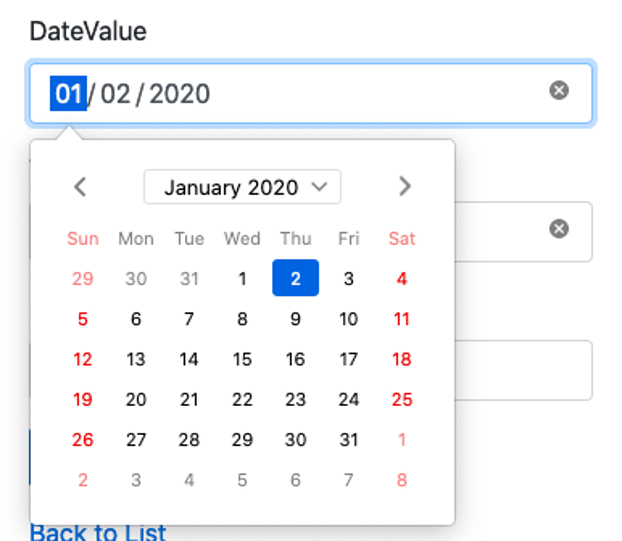Open the January 2020 month dropdown

(242, 187)
